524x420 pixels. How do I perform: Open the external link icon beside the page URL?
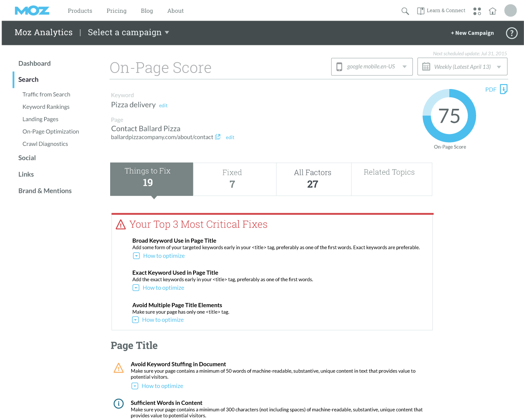(x=217, y=137)
